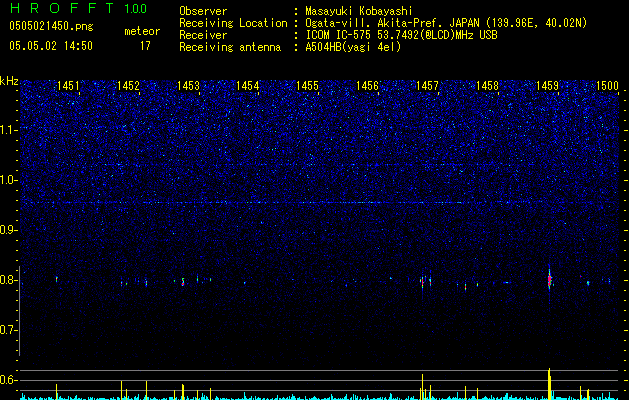Click the date 05.05.02 14:50
This screenshot has width=629, height=400.
[x=51, y=46]
